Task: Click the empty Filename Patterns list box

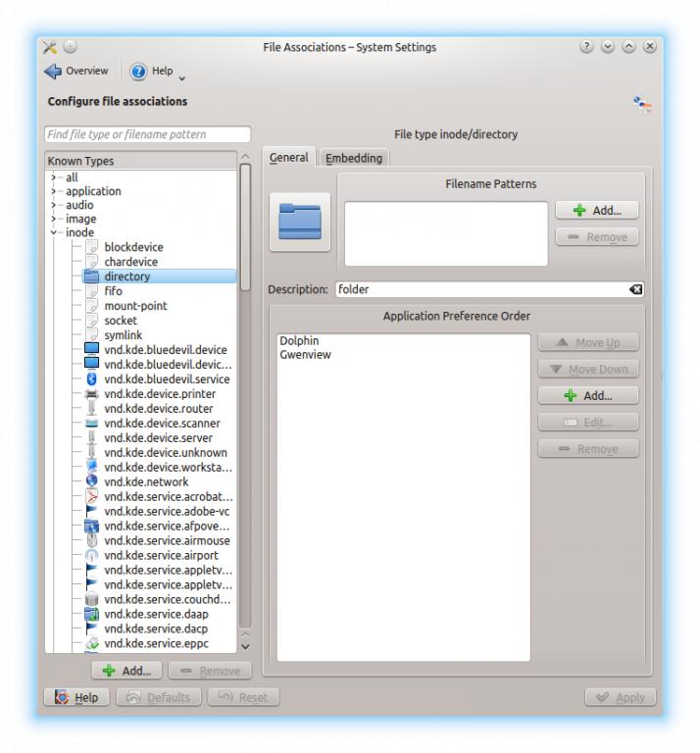Action: tap(446, 233)
